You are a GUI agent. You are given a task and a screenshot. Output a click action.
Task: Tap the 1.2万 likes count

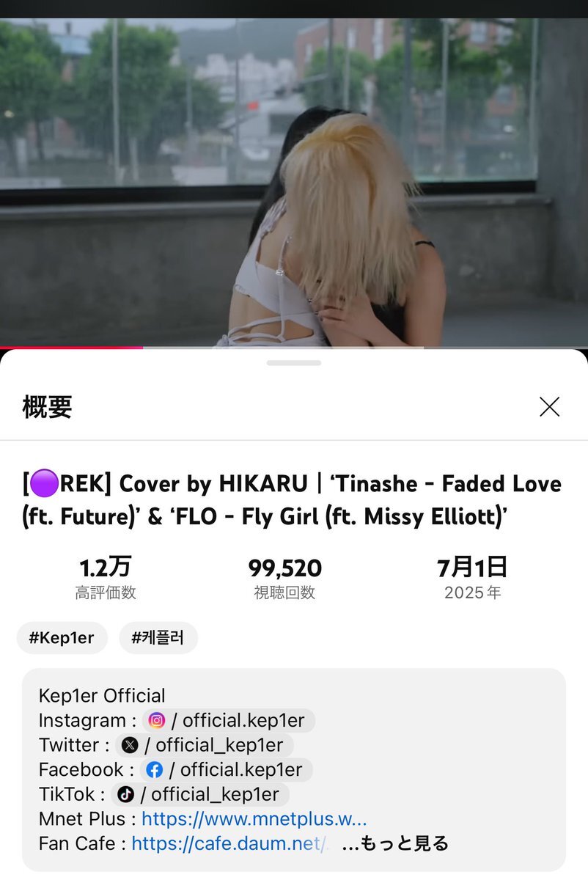pos(106,568)
